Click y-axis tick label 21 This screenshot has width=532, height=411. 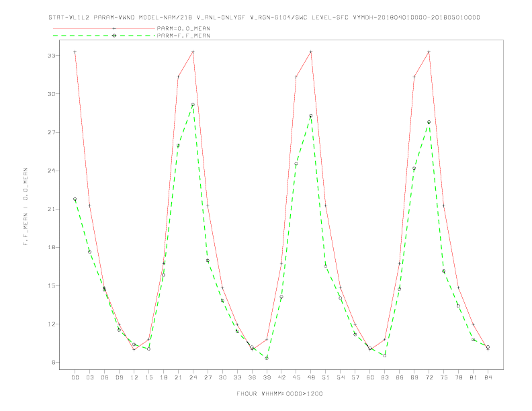point(52,209)
